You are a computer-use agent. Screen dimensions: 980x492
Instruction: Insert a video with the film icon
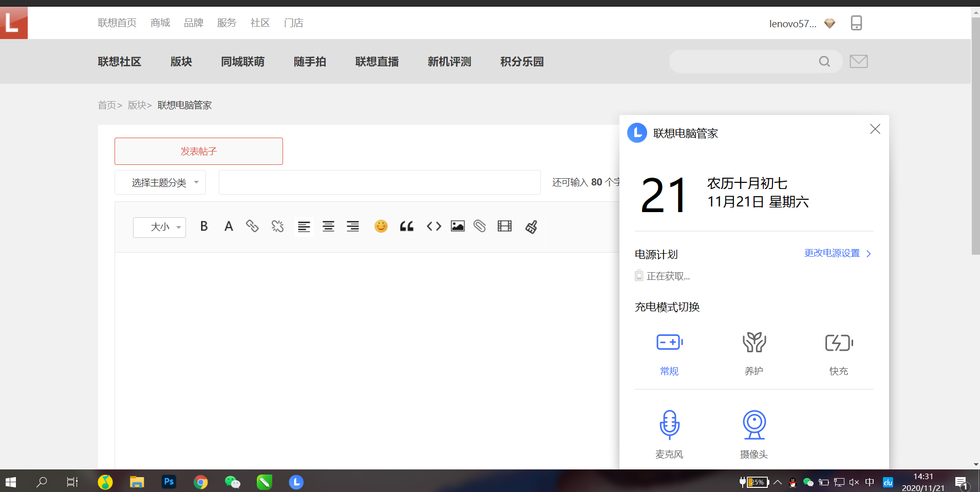point(505,226)
